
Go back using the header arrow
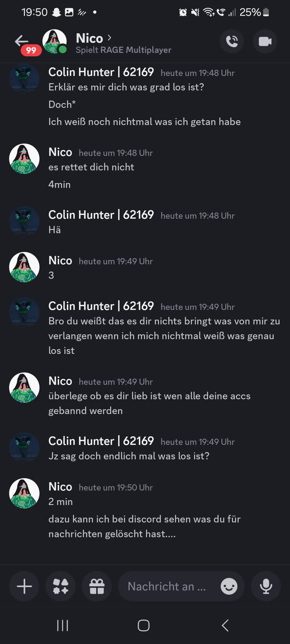pos(21,41)
